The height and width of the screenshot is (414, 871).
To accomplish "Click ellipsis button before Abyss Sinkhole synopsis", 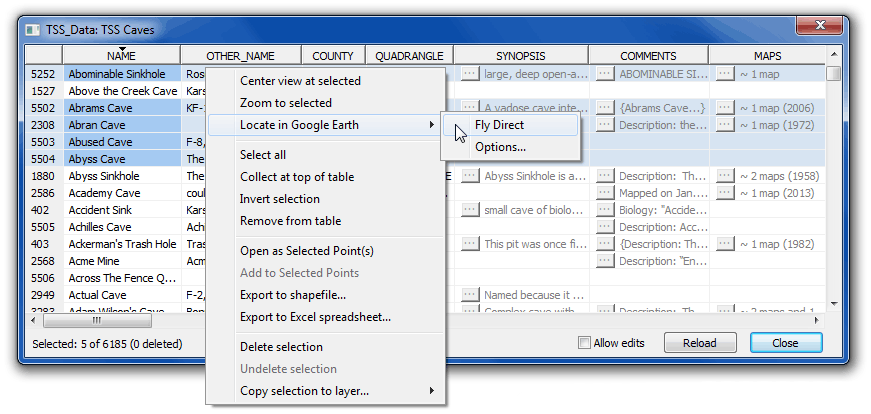I will click(470, 176).
